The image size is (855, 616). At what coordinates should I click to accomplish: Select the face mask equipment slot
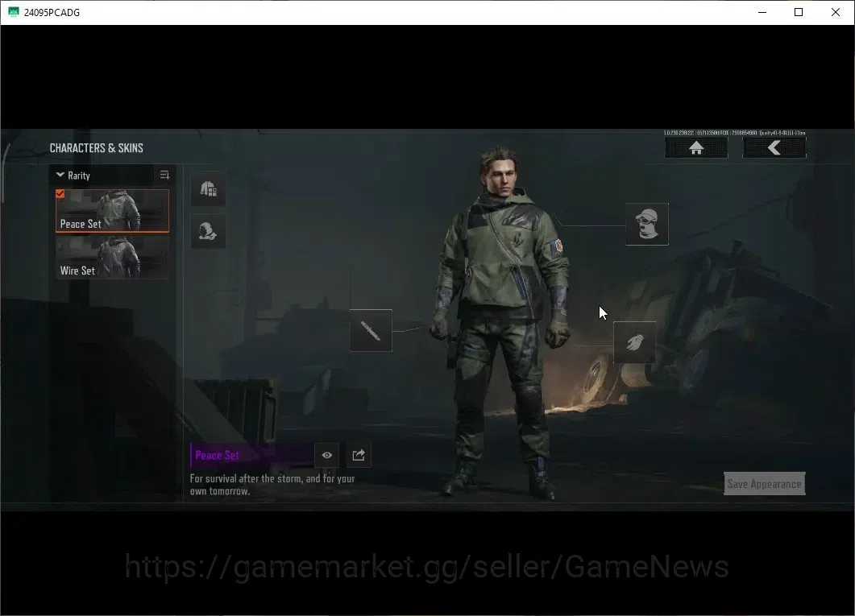click(x=647, y=225)
